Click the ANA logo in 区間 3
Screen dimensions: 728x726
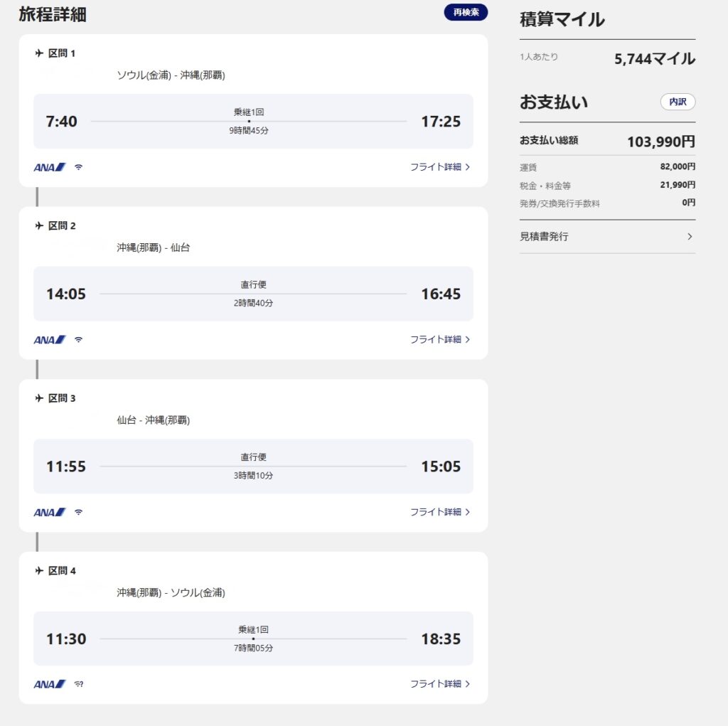tap(50, 513)
